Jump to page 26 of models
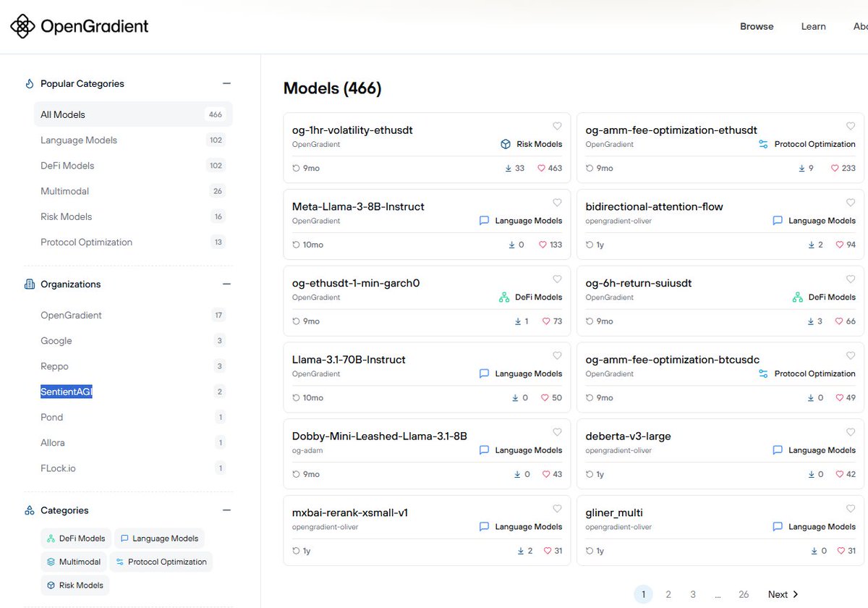This screenshot has width=868, height=608. coord(744,594)
